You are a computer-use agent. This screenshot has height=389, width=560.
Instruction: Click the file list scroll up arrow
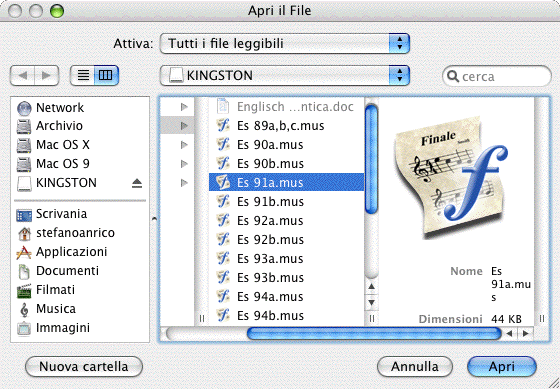pyautogui.click(x=371, y=286)
